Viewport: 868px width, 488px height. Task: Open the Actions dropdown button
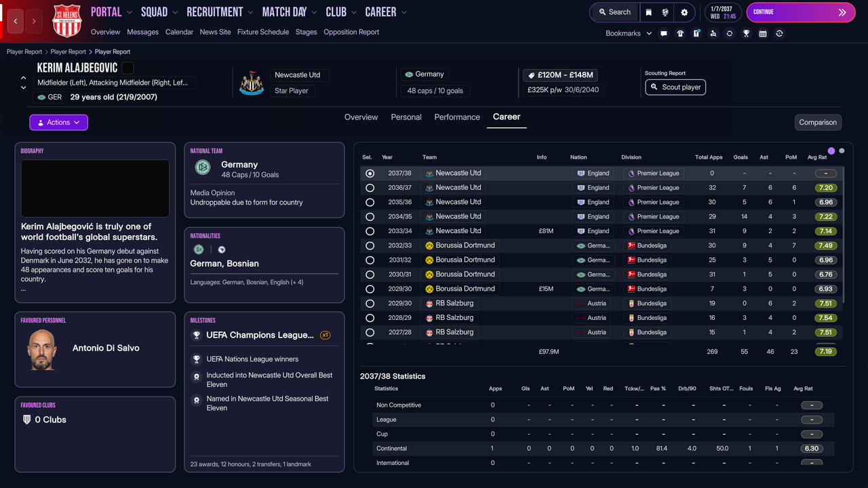58,123
